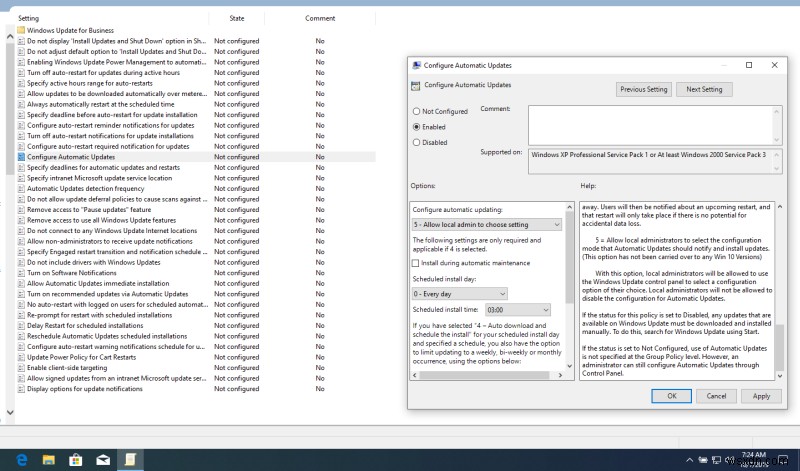Select Remove access to use all Windows Update features
The image size is (800, 471).
point(101,220)
